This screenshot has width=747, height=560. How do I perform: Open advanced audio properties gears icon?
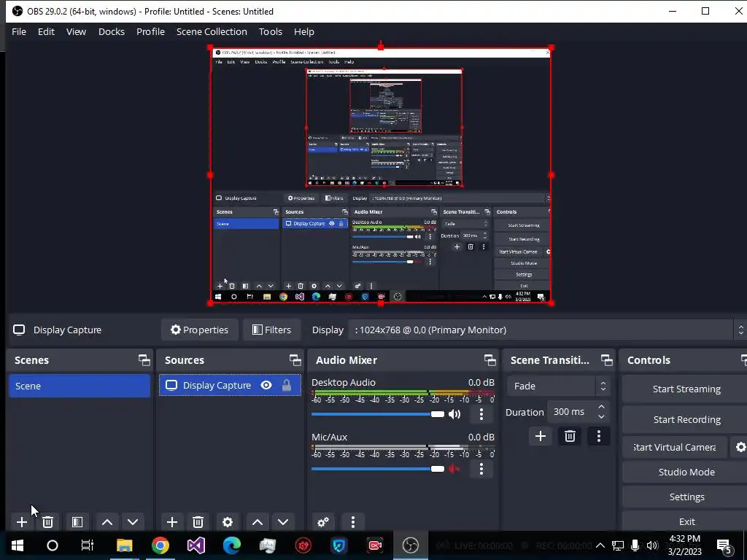(323, 522)
